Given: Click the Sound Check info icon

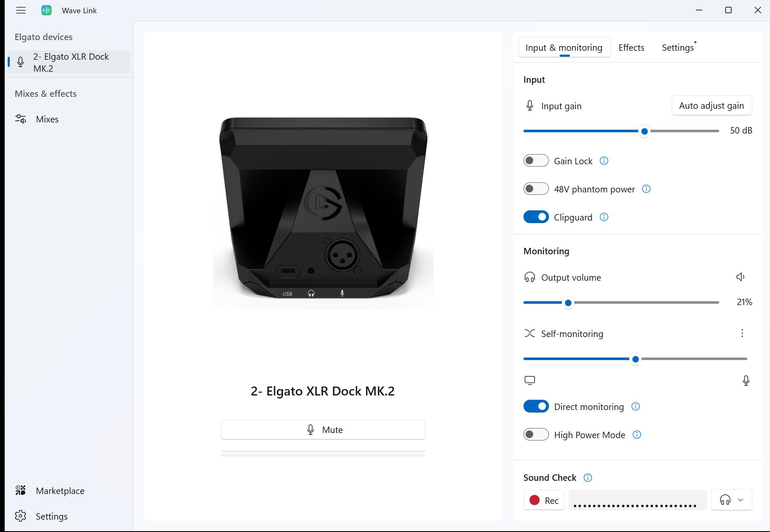Looking at the screenshot, I should pyautogui.click(x=587, y=477).
